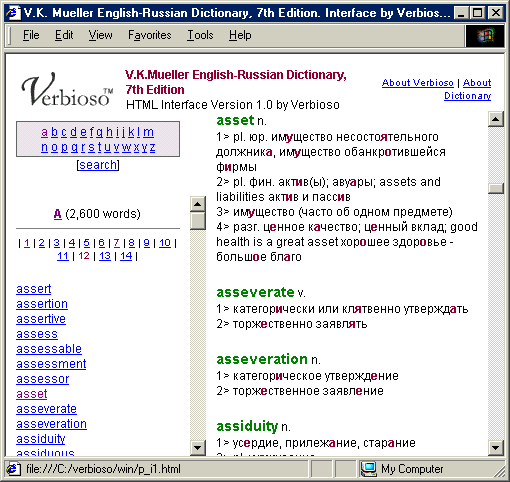Open the word 'assertive'
Screen dimensions: 510x482
click(41, 319)
